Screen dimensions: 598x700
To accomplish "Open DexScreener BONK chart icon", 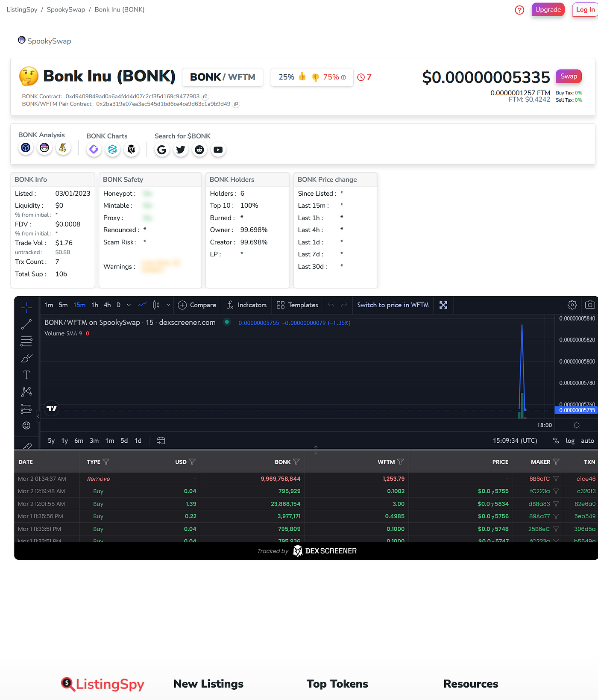I will [132, 149].
